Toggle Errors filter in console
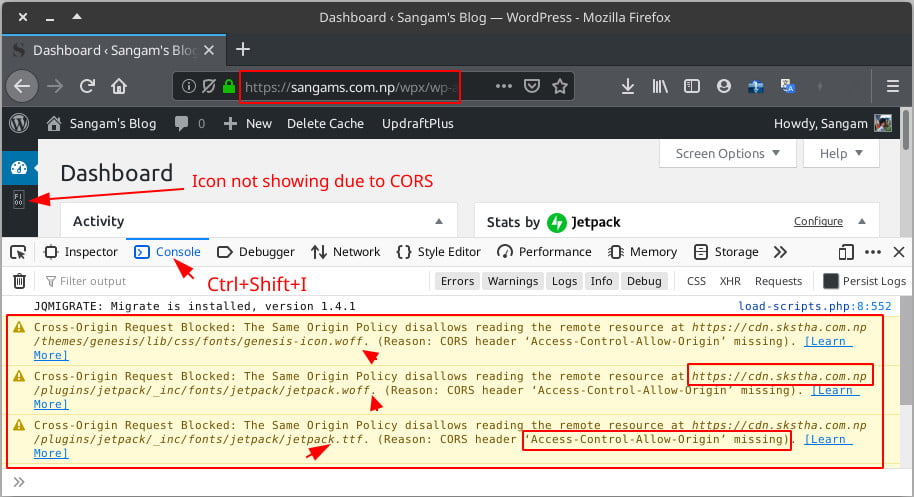Screen dimensions: 914x497 click(x=458, y=281)
